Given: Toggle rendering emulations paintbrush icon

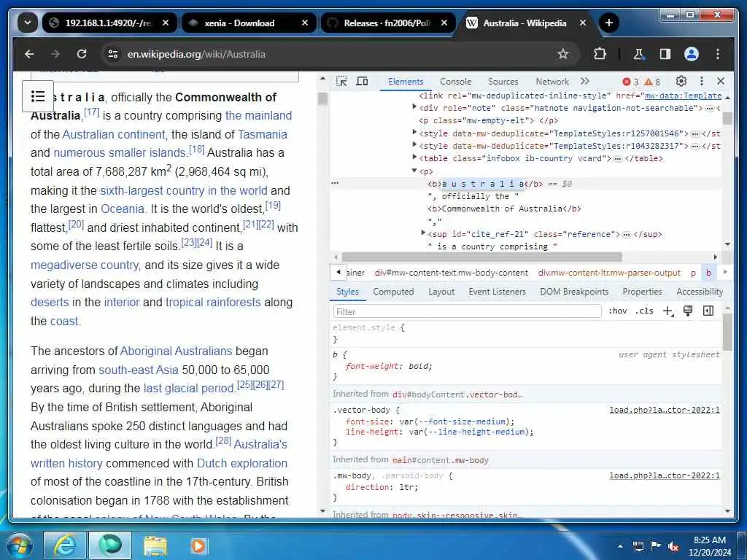Looking at the screenshot, I should point(687,311).
